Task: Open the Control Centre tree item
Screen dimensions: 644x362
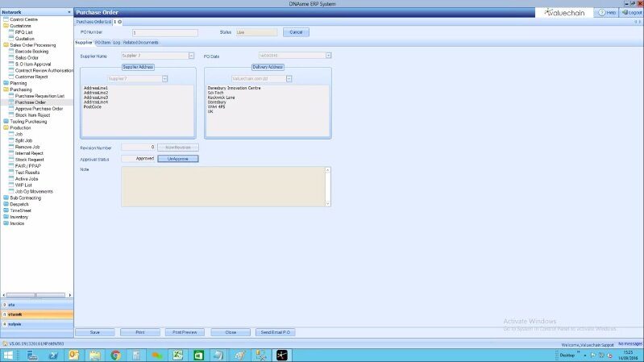Action: click(23, 19)
